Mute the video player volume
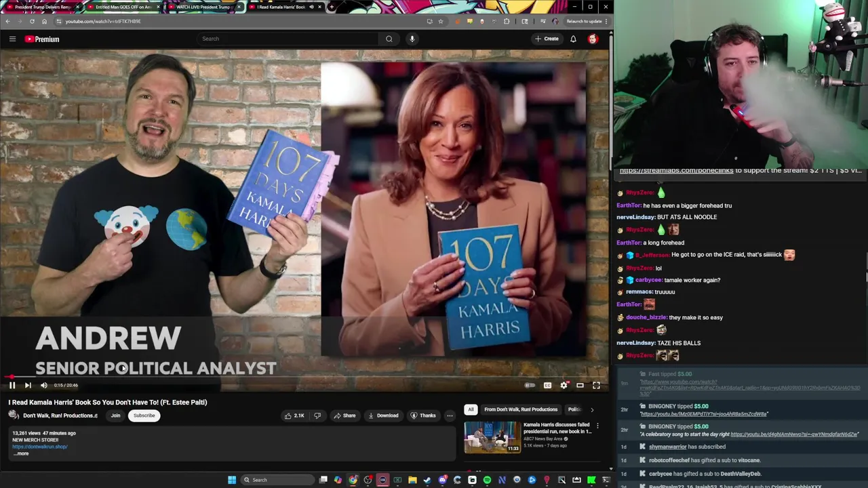 pos(44,385)
